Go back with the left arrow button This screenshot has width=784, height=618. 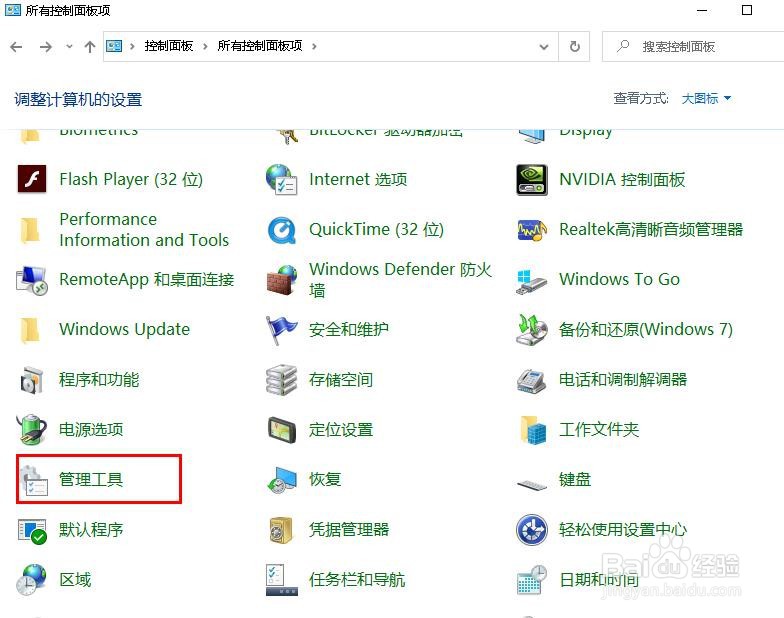tap(16, 47)
